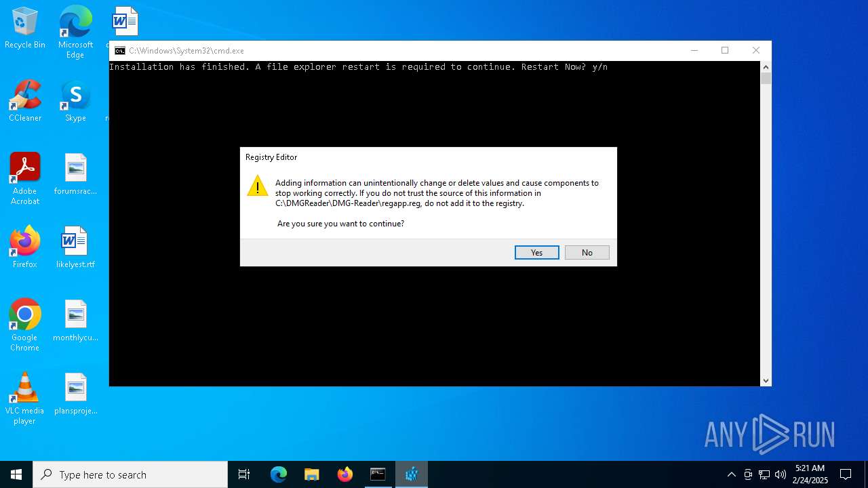Switch to cmd taskbar button
The height and width of the screenshot is (488, 868).
tap(378, 474)
